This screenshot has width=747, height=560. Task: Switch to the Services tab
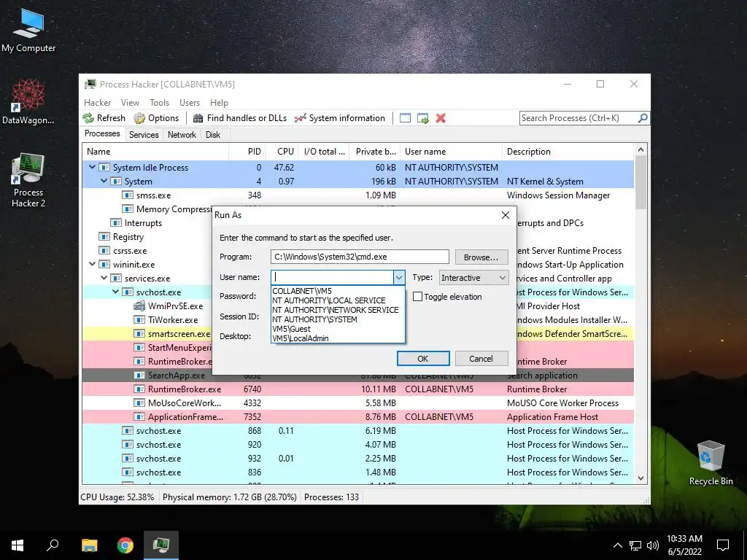144,135
